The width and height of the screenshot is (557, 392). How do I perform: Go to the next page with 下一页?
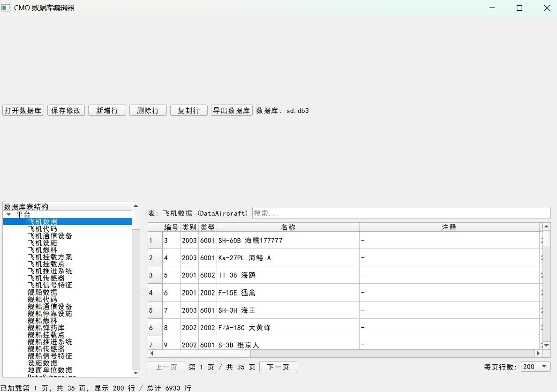click(278, 367)
